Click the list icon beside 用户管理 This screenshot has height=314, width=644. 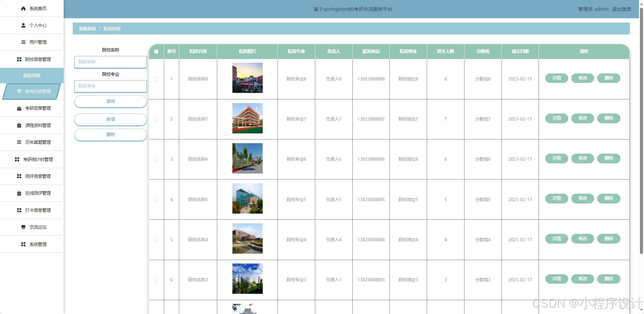[23, 42]
